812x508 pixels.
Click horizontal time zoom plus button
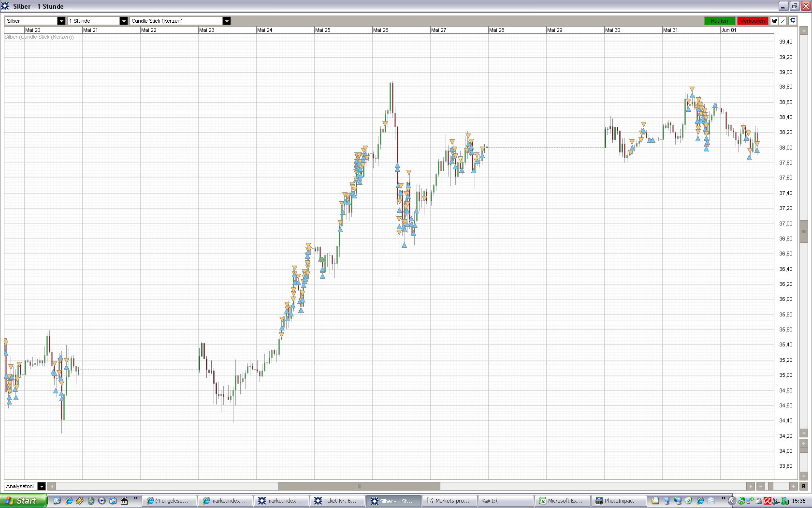click(x=793, y=486)
